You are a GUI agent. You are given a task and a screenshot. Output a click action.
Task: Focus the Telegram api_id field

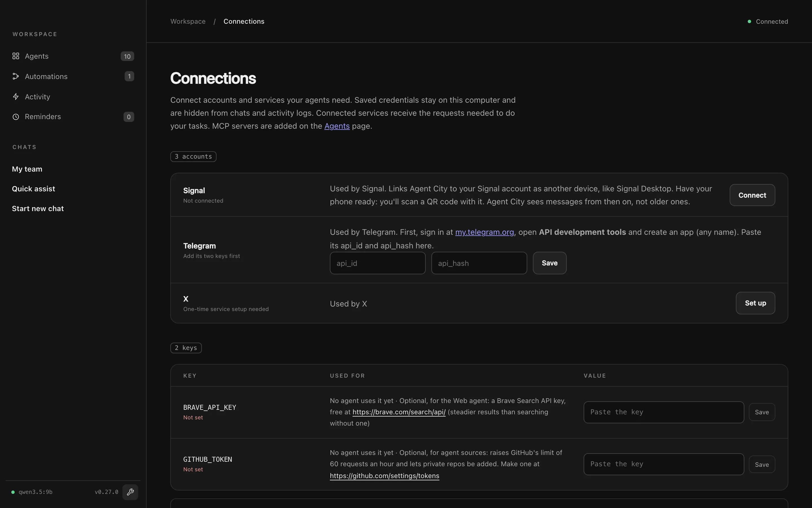[378, 263]
